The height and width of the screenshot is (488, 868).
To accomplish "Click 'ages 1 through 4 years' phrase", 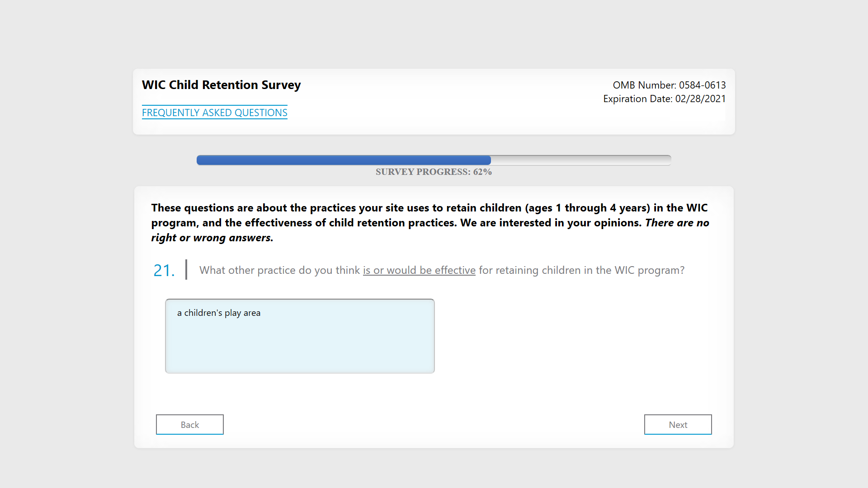I will click(587, 208).
